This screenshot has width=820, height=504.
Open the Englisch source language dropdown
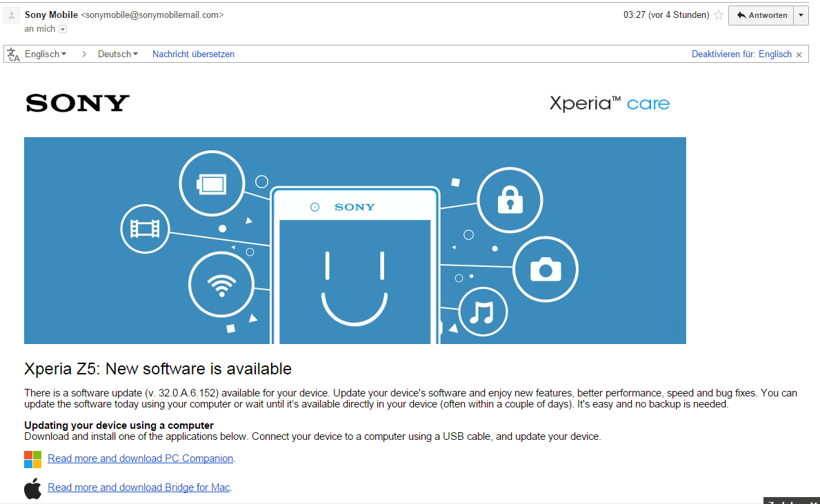coord(46,54)
